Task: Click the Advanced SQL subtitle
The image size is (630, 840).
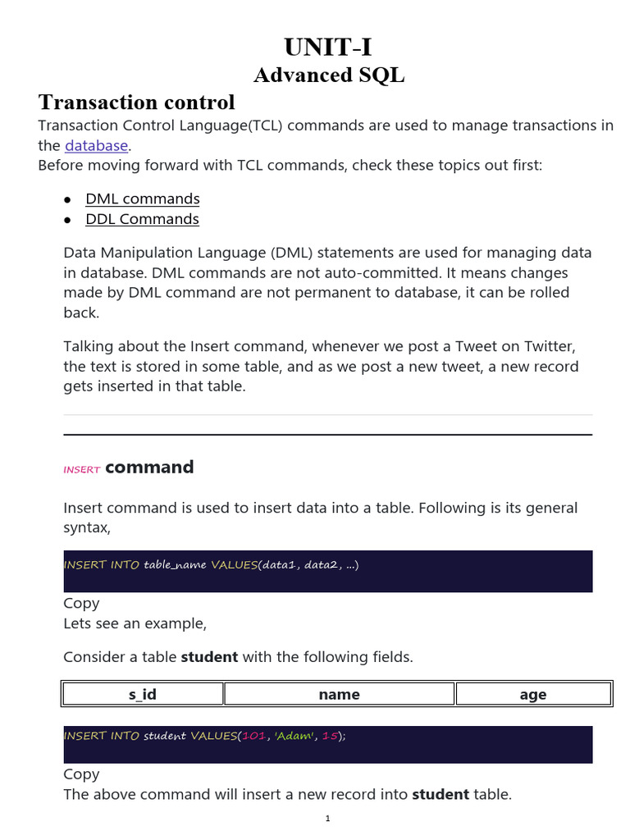Action: pyautogui.click(x=329, y=75)
